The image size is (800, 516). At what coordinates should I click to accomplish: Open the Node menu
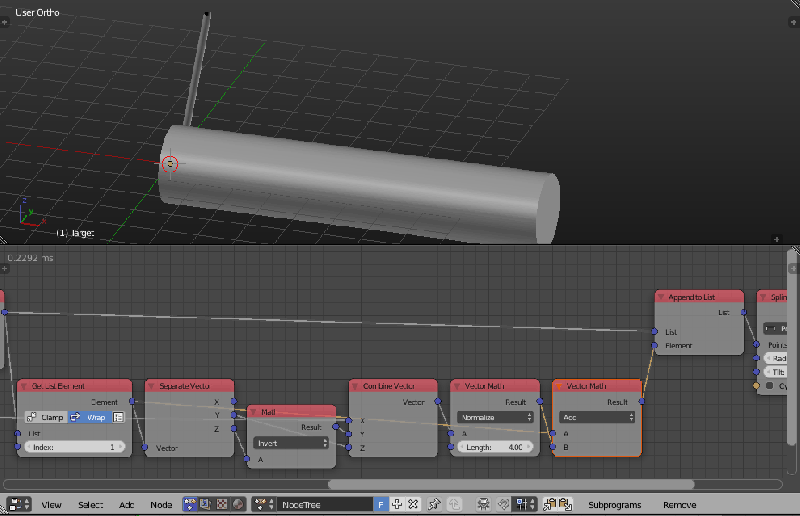[161, 505]
